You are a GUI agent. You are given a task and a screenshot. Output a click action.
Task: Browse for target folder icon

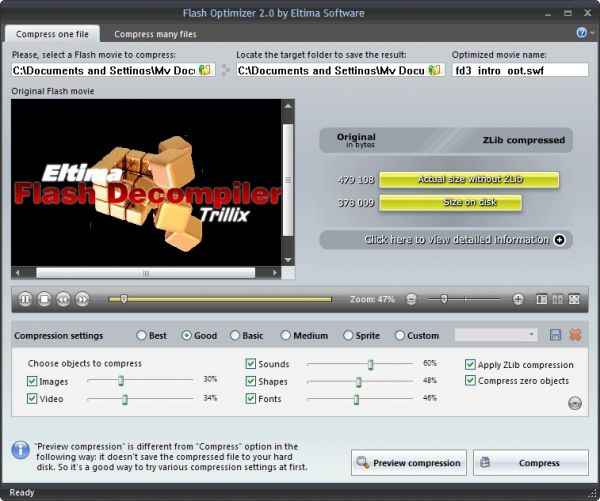click(434, 70)
